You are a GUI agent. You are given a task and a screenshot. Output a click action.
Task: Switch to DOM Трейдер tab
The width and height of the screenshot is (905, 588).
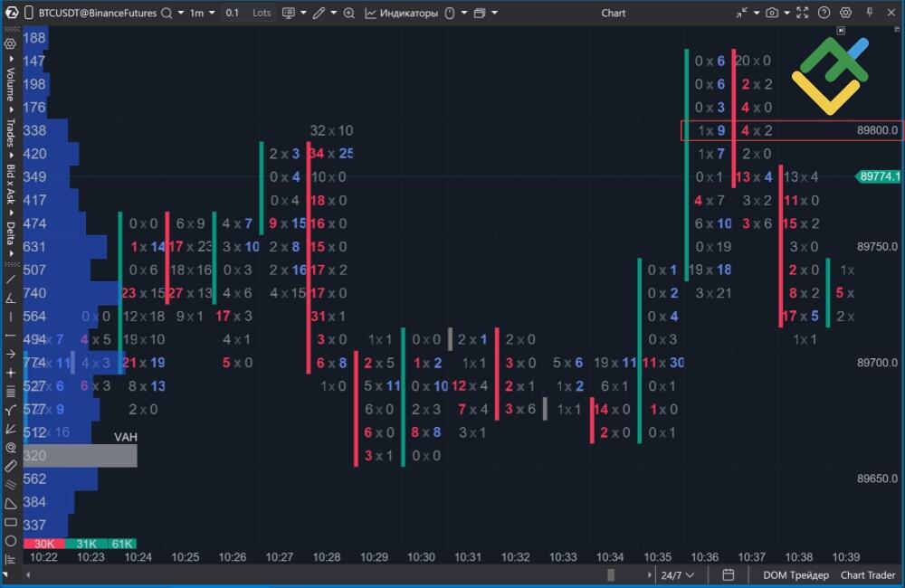pyautogui.click(x=795, y=574)
